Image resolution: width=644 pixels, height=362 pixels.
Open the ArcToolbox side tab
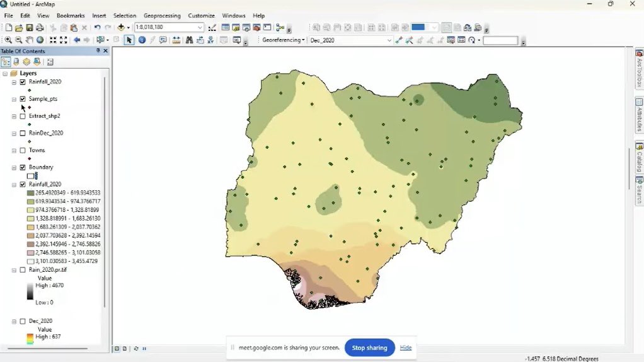point(639,69)
